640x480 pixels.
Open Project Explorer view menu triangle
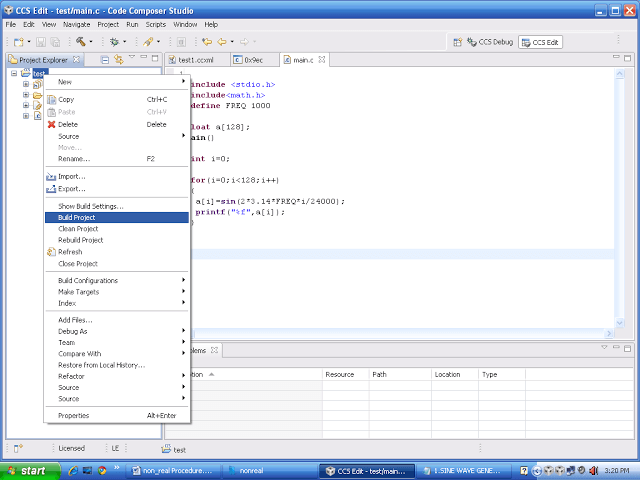(x=132, y=57)
